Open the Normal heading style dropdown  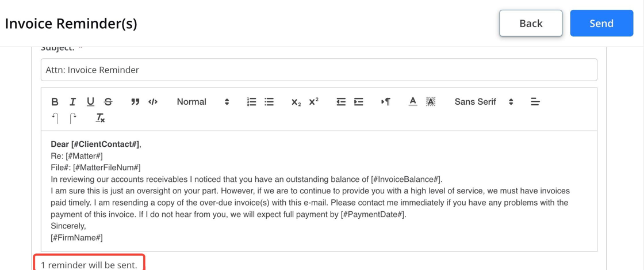203,102
